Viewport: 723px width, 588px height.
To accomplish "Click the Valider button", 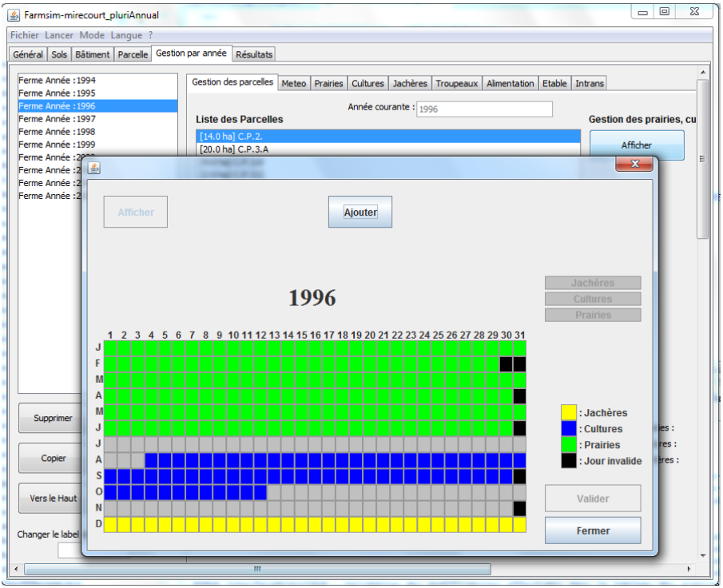I will pos(593,499).
